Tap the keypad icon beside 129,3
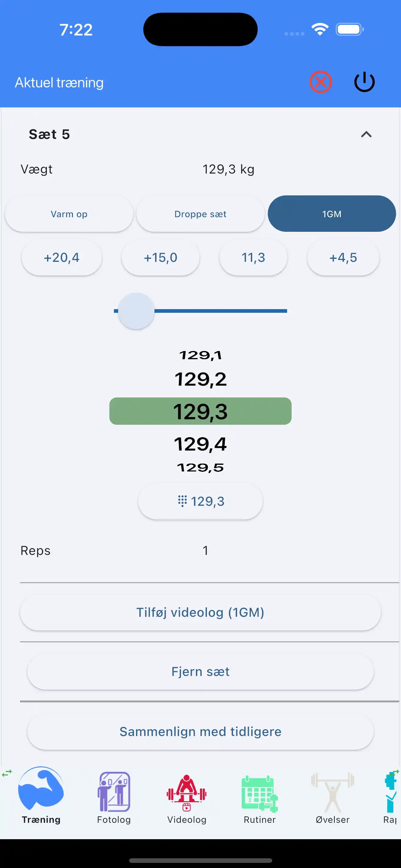Image resolution: width=401 pixels, height=868 pixels. coord(183,501)
